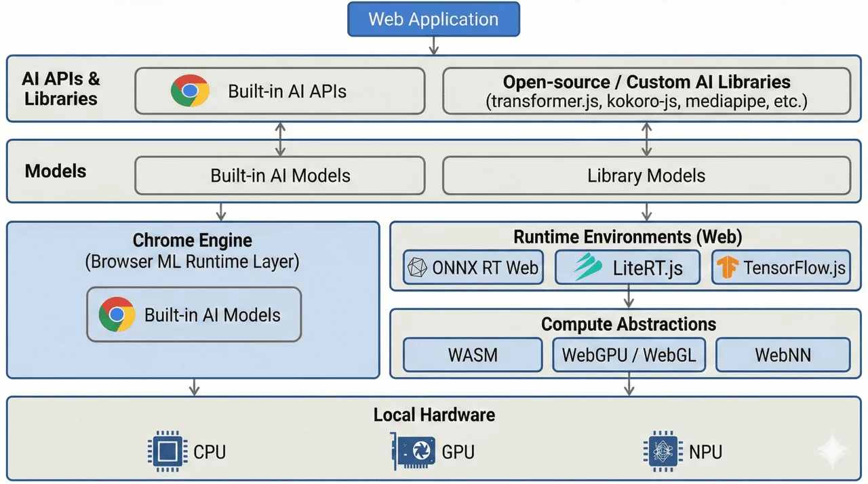Image resolution: width=868 pixels, height=484 pixels.
Task: Click the Chrome logo beside Built-in AI APIs
Action: [x=190, y=91]
